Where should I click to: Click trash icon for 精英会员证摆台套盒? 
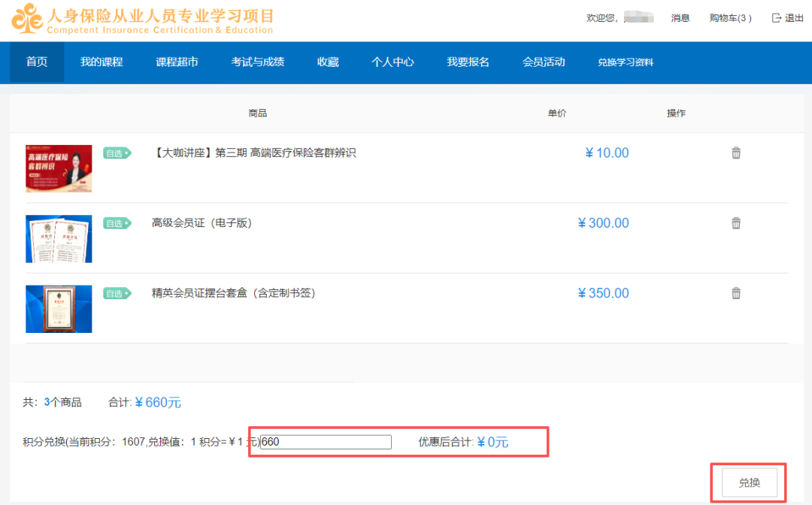click(736, 293)
